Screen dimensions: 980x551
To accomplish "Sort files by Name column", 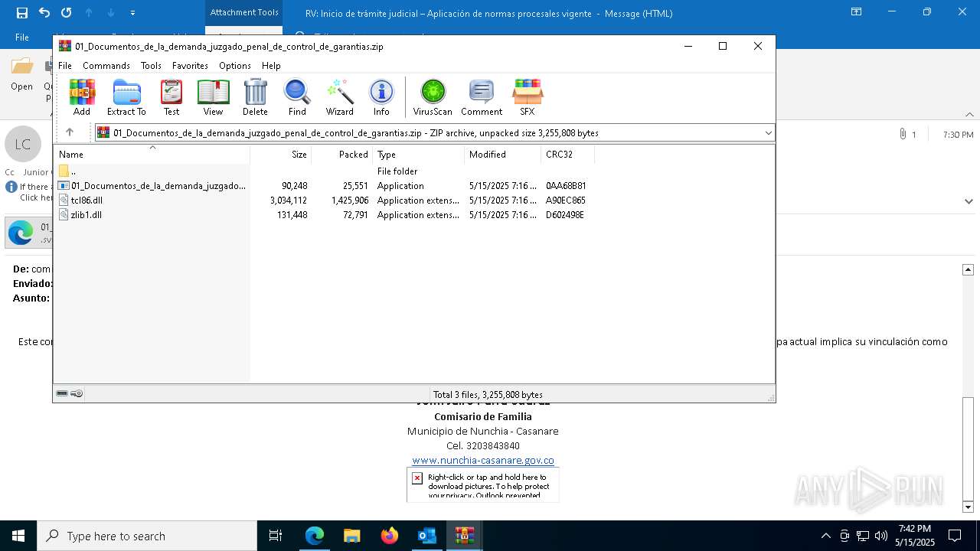I will (x=152, y=155).
